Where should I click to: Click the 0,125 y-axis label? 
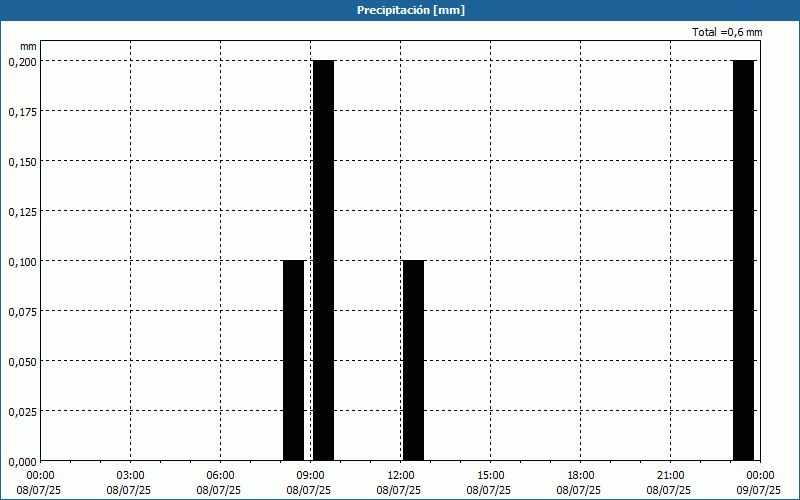click(x=22, y=211)
